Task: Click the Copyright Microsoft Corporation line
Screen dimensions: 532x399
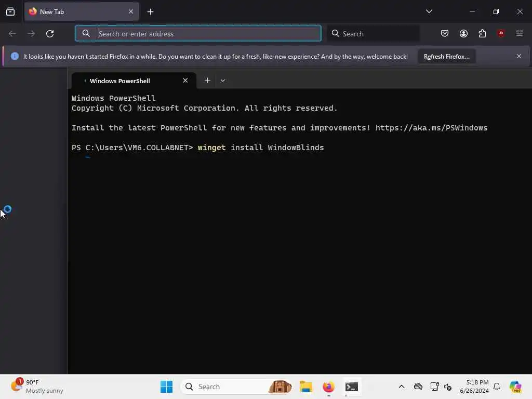Action: coord(204,108)
